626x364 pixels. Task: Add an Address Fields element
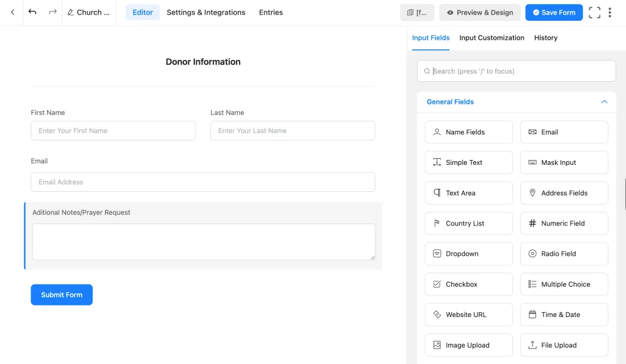564,193
